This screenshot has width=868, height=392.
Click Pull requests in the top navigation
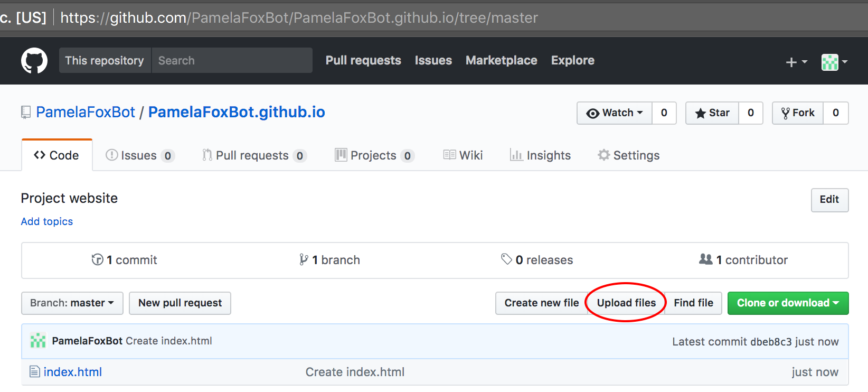point(363,61)
